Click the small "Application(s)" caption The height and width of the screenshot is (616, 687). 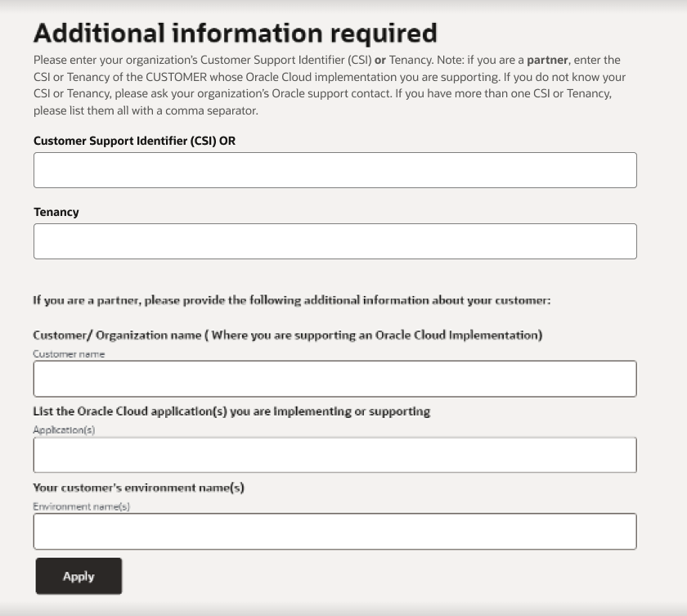click(64, 430)
